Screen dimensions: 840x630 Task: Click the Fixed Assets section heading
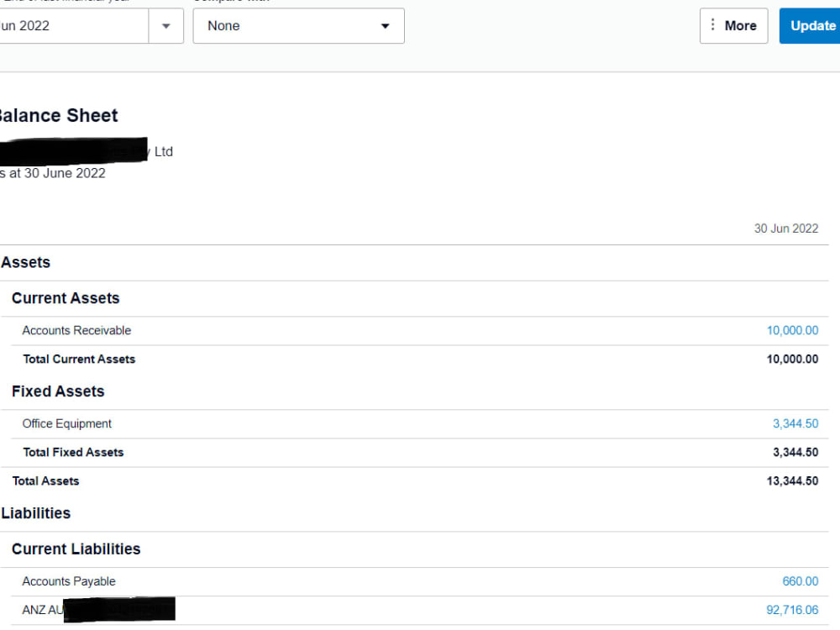coord(58,391)
